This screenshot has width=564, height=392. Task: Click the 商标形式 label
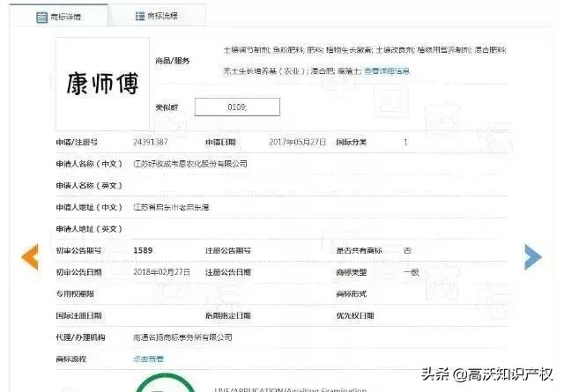coord(352,294)
